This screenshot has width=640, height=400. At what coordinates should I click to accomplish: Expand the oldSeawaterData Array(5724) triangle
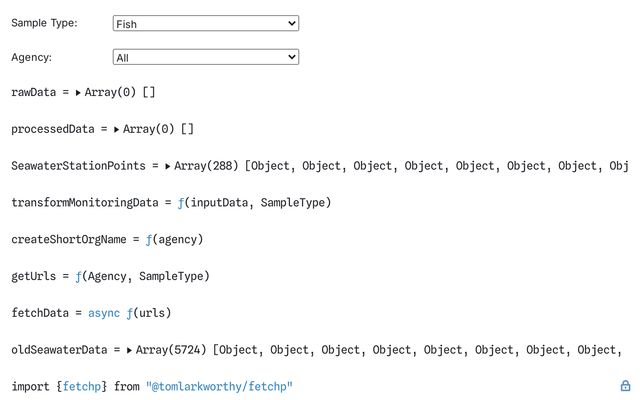coord(129,350)
